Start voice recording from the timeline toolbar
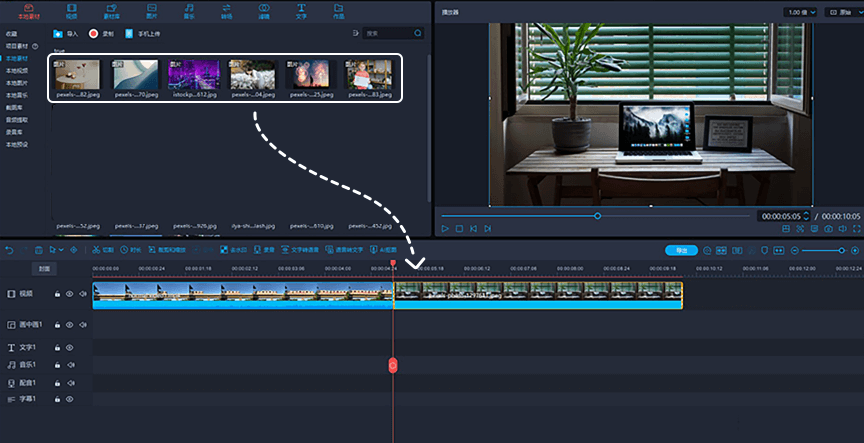864x443 pixels. click(264, 250)
